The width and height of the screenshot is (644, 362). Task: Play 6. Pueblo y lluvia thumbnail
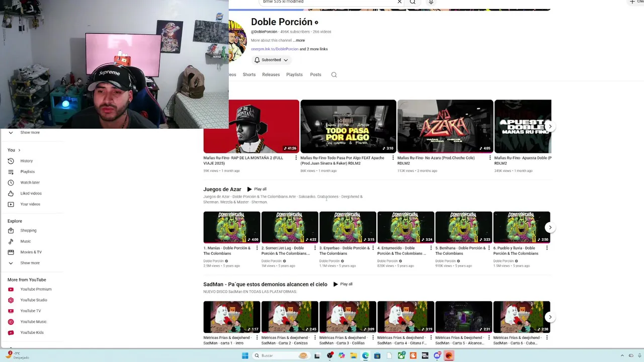(x=522, y=227)
